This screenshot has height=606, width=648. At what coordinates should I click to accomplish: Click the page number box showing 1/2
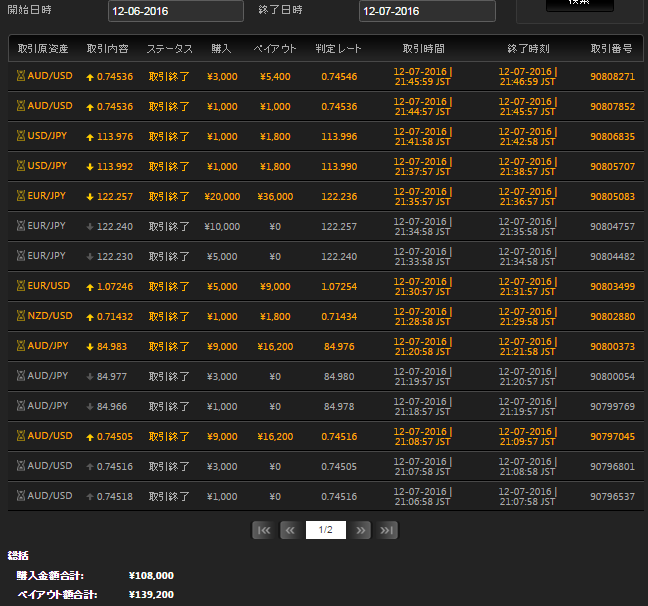[x=325, y=530]
